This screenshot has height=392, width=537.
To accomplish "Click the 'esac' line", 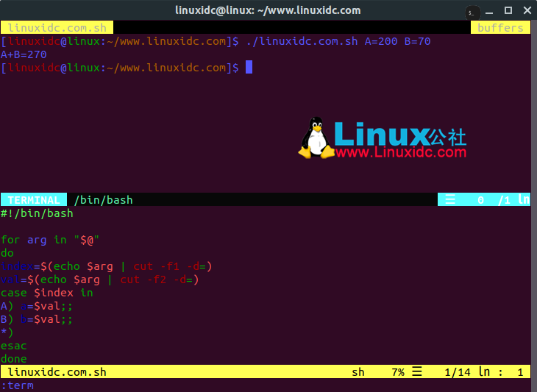I will pyautogui.click(x=14, y=346).
